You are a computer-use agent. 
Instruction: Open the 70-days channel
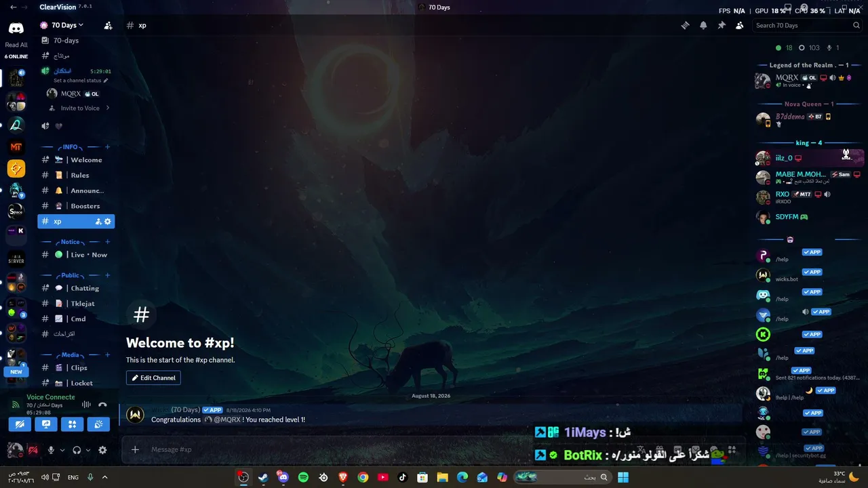pyautogui.click(x=76, y=41)
